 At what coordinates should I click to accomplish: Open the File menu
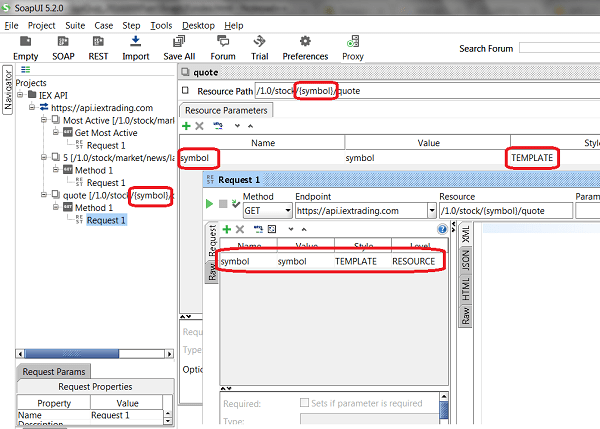[11, 26]
